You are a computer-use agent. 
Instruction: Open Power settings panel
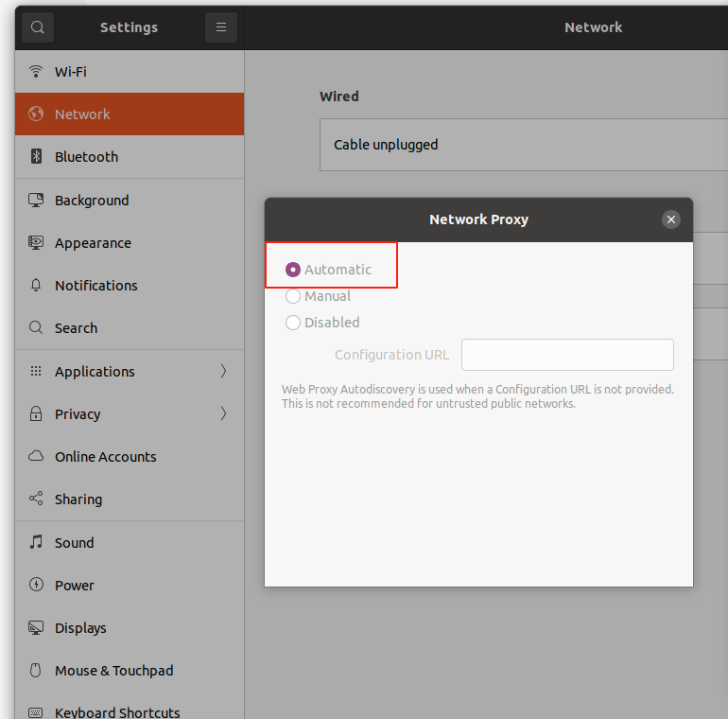130,586
